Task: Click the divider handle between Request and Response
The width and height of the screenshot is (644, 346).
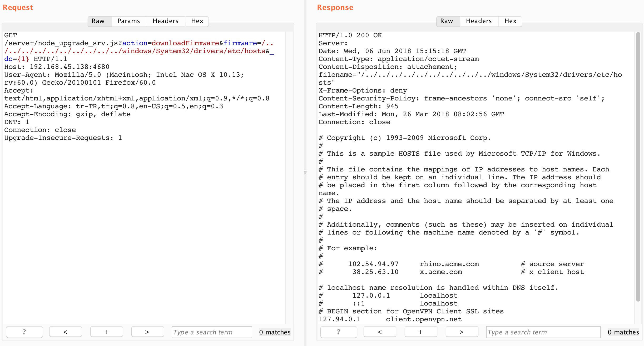Action: [305, 172]
